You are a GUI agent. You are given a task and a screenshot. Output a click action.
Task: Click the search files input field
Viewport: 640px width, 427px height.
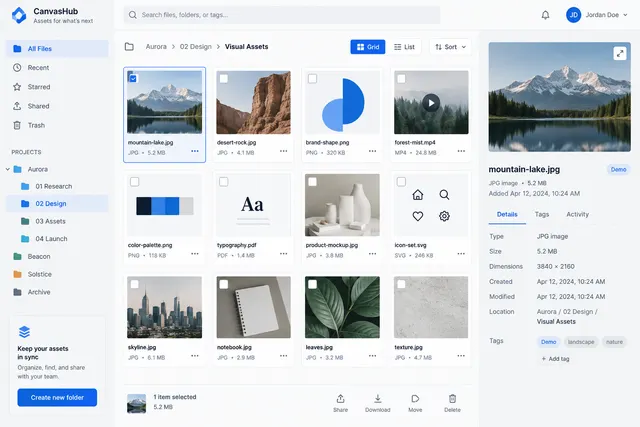click(x=282, y=15)
